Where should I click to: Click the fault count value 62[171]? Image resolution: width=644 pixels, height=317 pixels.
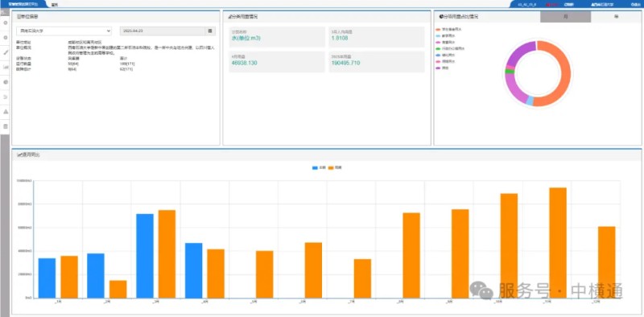126,69
